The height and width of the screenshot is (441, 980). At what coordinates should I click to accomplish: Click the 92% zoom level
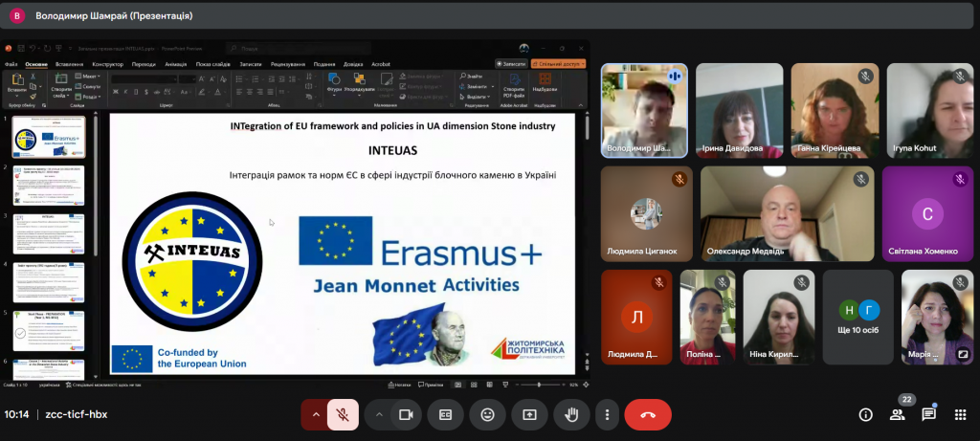(573, 385)
